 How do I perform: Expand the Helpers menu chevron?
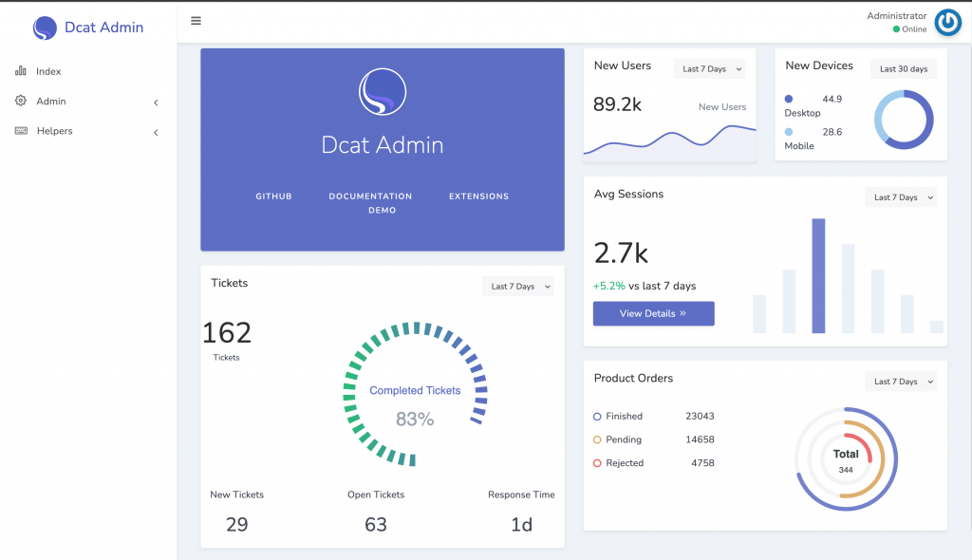[156, 132]
